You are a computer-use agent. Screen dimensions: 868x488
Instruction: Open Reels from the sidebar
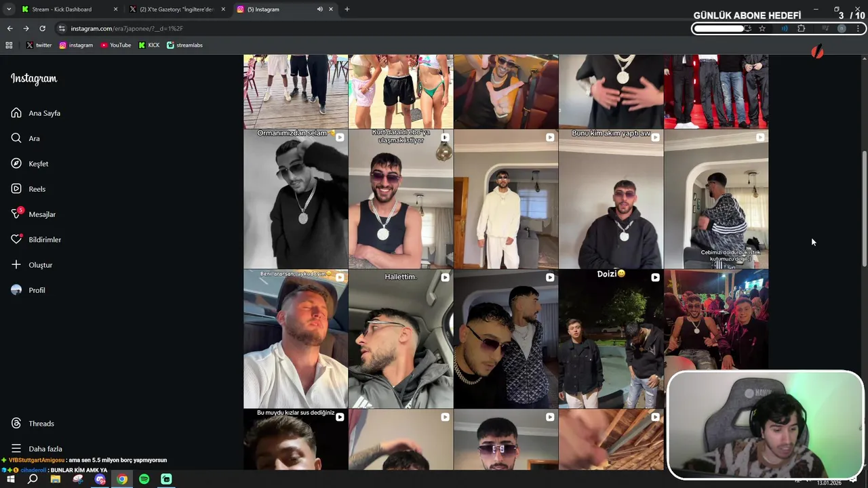point(28,189)
